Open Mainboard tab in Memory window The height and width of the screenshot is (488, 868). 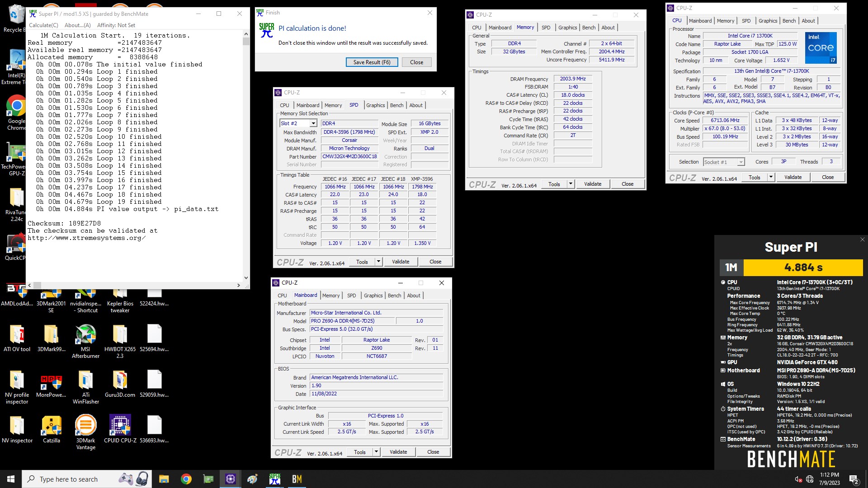tap(500, 28)
